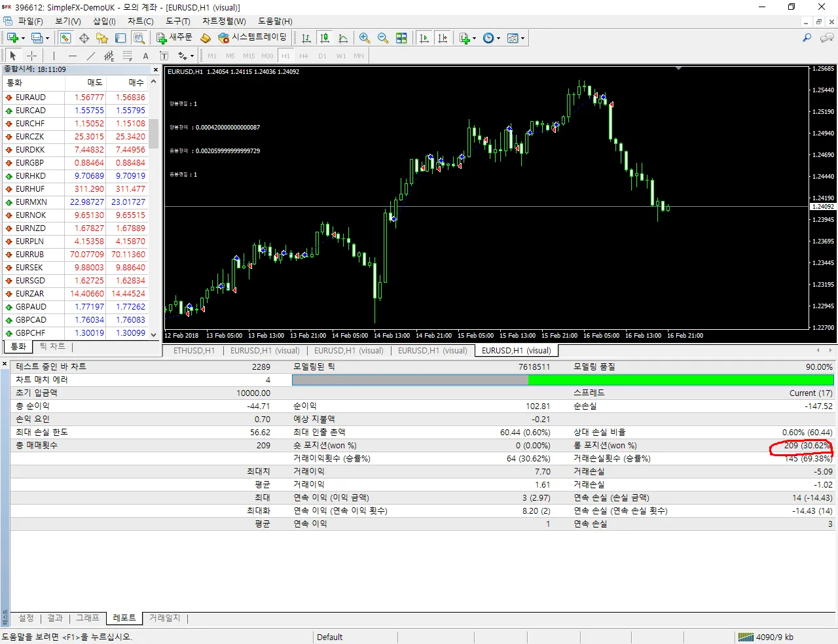Switch timeframe to M5

[230, 56]
